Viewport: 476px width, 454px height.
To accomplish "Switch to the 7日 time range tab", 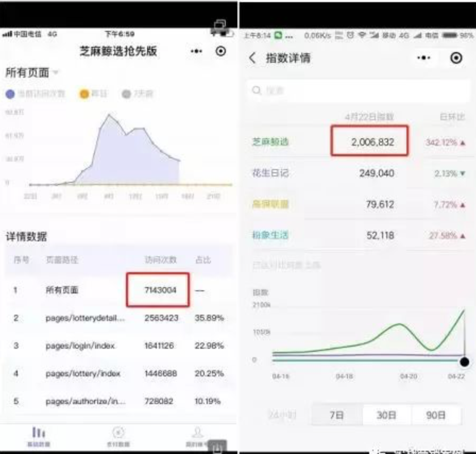I will tap(337, 415).
